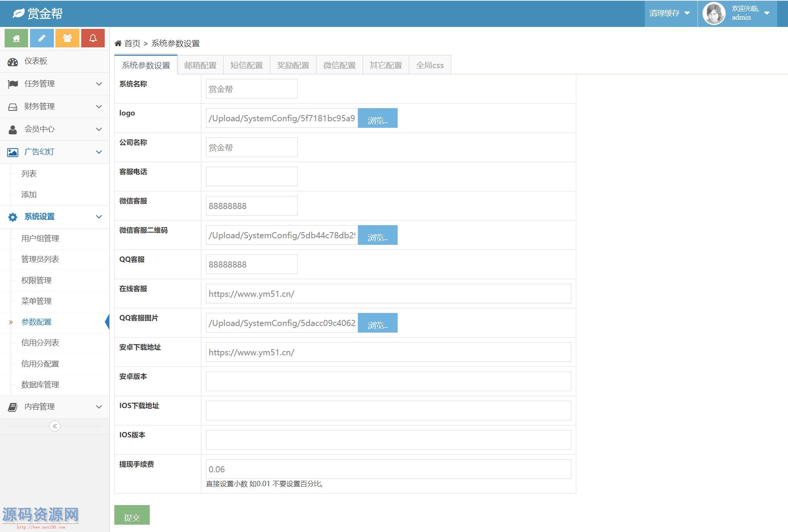Click into the 客服电话 input field
Screen dimensions: 788x532
pos(251,177)
